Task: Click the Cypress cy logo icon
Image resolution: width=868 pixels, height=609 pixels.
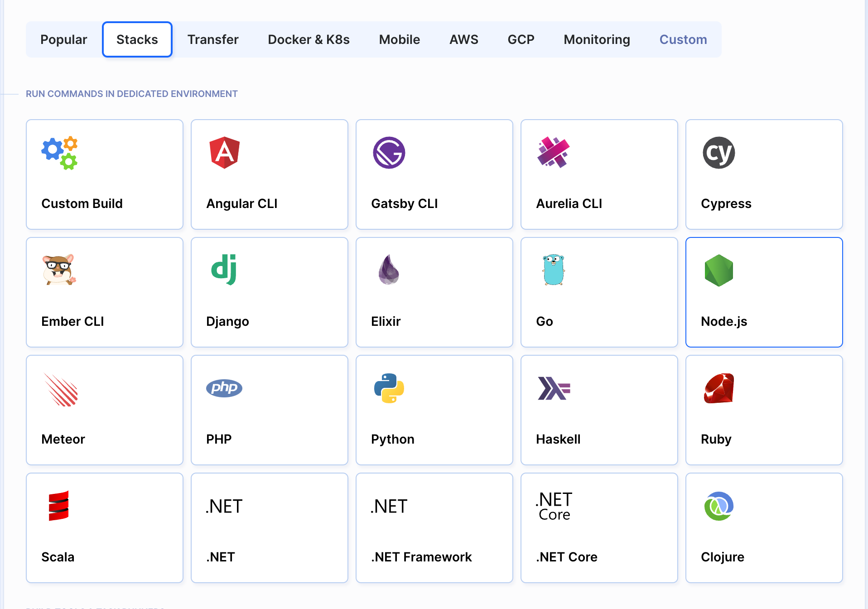Action: coord(719,153)
